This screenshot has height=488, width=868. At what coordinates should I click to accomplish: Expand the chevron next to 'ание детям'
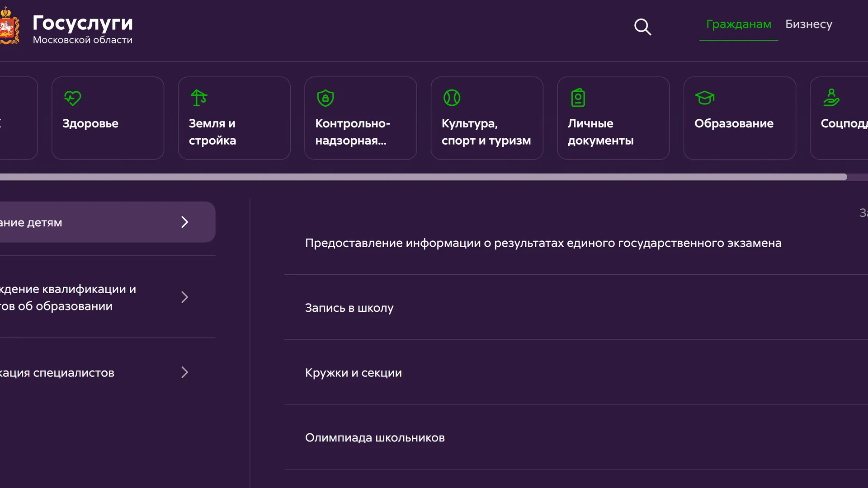tap(184, 222)
